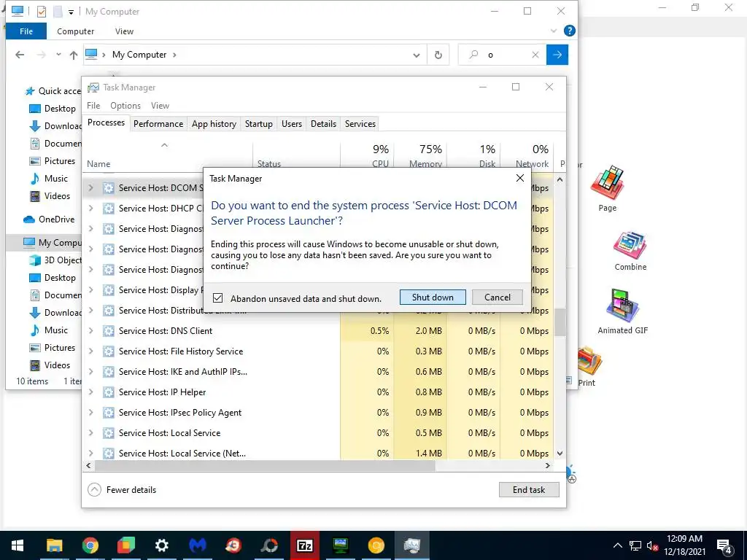
Task: Close the Task Manager warning dialog
Action: click(x=519, y=178)
